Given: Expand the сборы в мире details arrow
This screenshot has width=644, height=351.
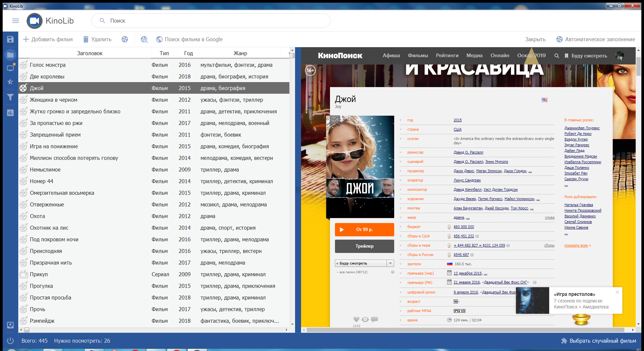Looking at the screenshot, I should [x=508, y=246].
